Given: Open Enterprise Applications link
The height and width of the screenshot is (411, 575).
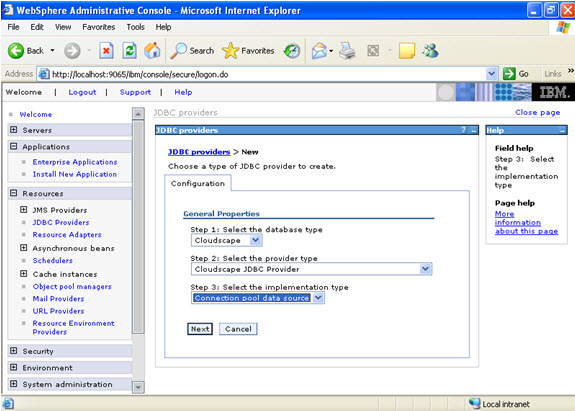Looking at the screenshot, I should pyautogui.click(x=75, y=162).
